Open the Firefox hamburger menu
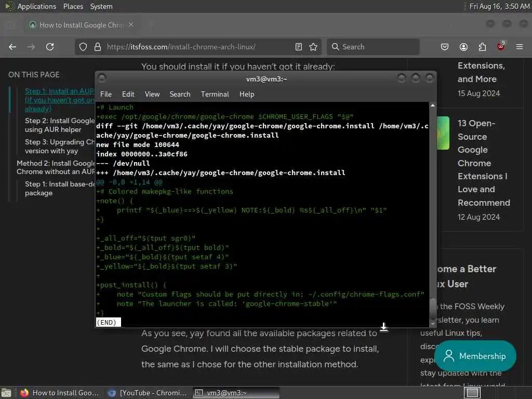 click(x=520, y=47)
